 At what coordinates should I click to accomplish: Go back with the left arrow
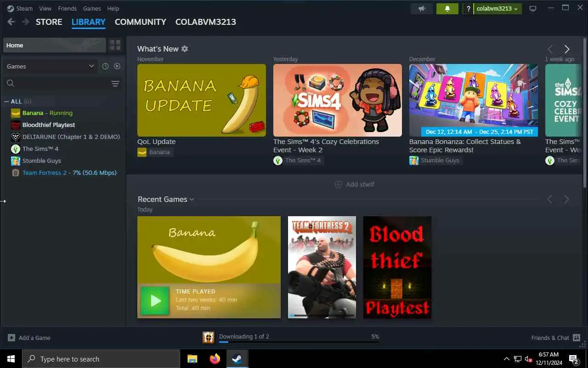pyautogui.click(x=11, y=22)
